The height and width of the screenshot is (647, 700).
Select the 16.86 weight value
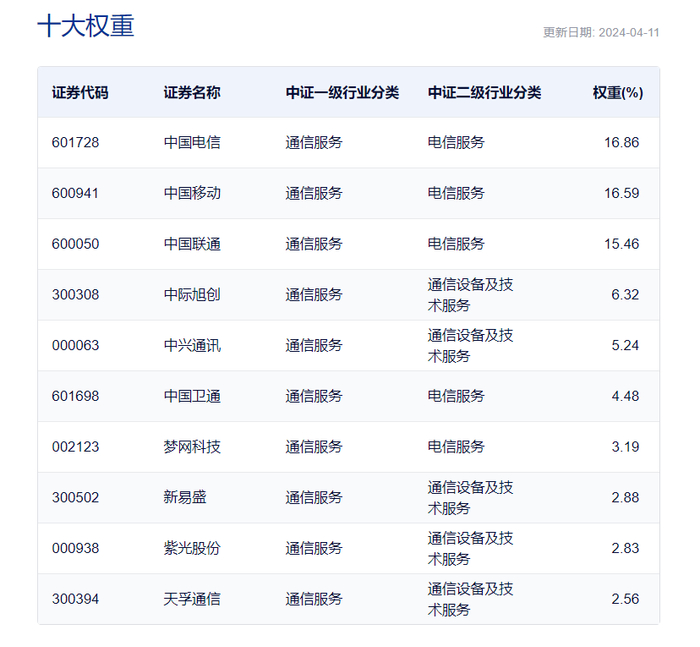point(621,142)
